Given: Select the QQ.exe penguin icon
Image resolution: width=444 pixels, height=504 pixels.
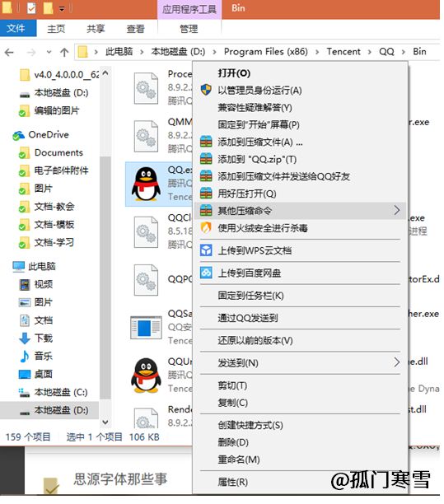Looking at the screenshot, I should pyautogui.click(x=146, y=184).
